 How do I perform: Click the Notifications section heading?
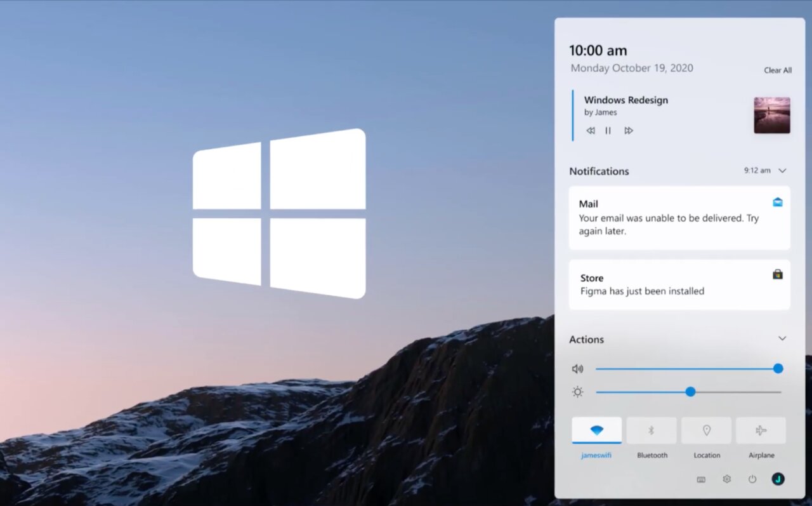[x=599, y=171]
